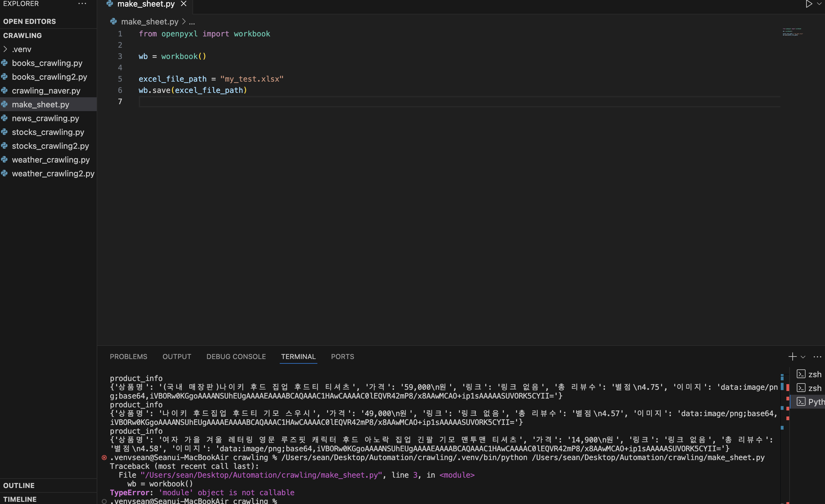825x504 pixels.
Task: Click the workbook() call on line 3
Action: tap(184, 56)
